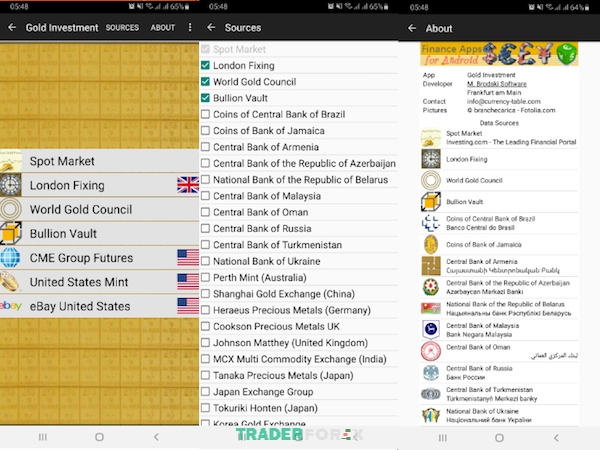Viewport: 600px width, 450px height.
Task: Tap the World Gold Council ring icon in main list
Action: (x=11, y=209)
